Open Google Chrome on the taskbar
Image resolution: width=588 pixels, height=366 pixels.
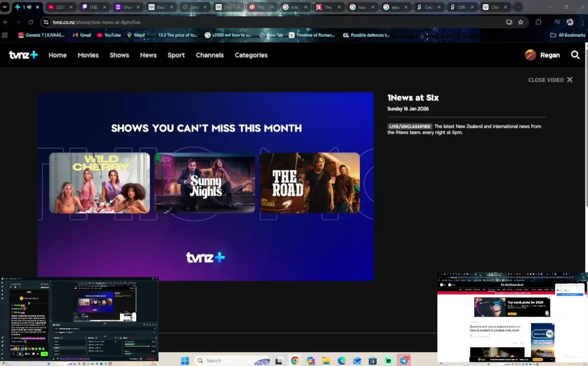pos(295,361)
